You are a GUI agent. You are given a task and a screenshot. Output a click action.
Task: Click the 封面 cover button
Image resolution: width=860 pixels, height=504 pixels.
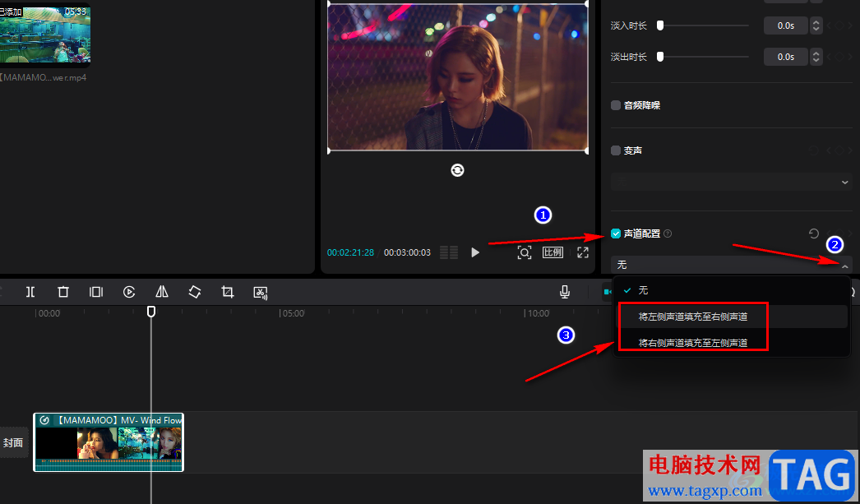tap(13, 442)
